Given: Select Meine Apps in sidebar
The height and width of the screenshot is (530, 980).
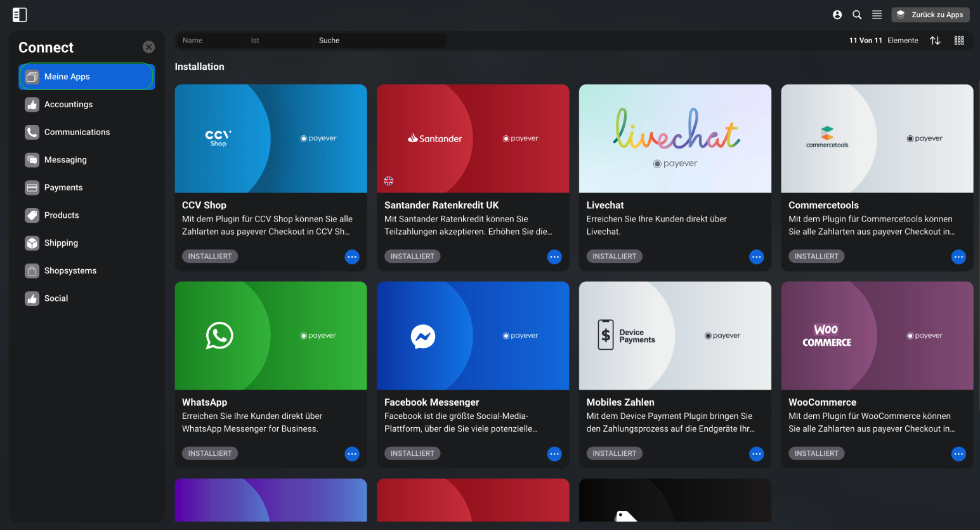Looking at the screenshot, I should (87, 77).
